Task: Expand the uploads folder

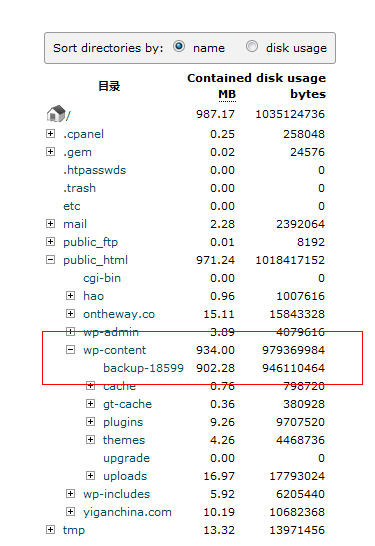Action: (x=91, y=476)
